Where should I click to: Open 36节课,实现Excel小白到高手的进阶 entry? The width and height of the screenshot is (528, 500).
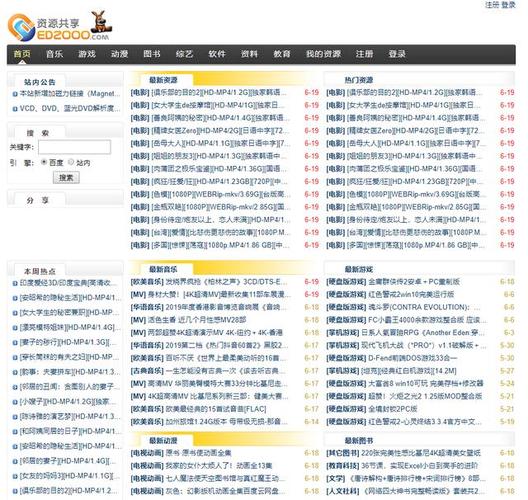click(420, 466)
